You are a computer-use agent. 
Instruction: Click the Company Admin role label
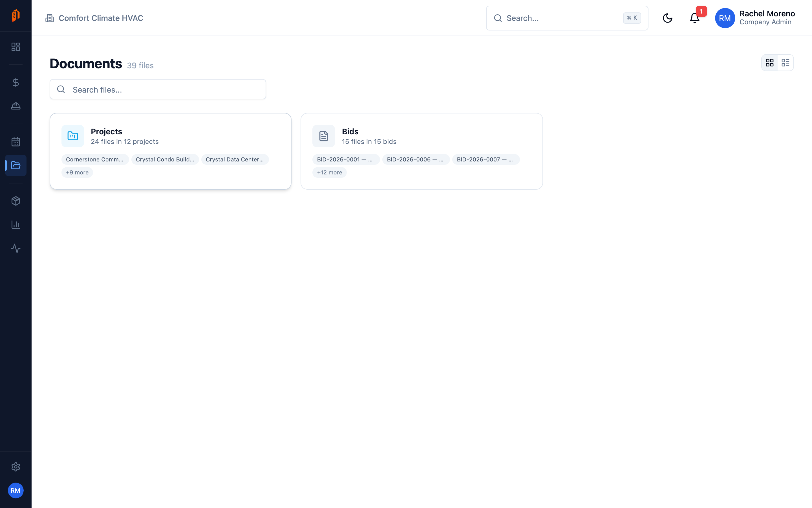765,22
